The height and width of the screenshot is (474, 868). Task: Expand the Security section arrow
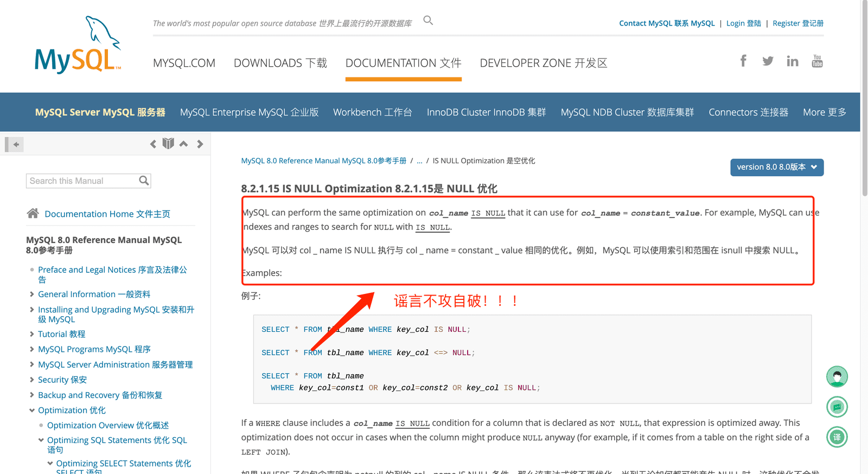[32, 380]
